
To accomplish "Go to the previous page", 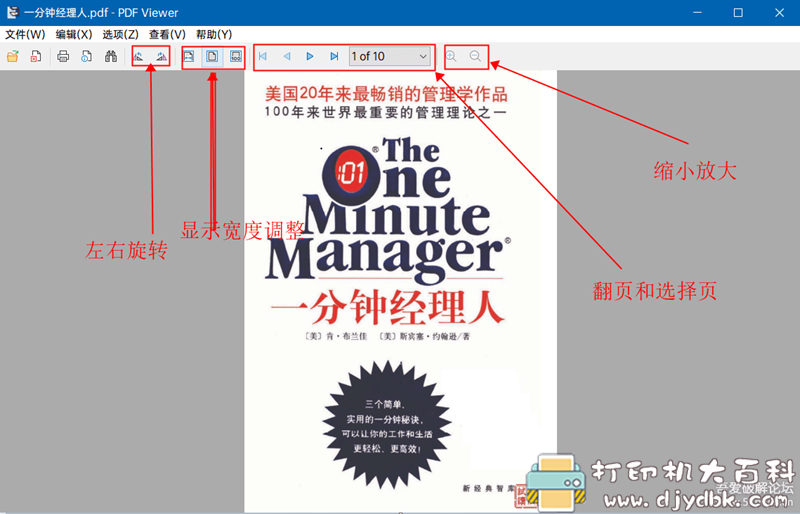I will click(x=287, y=56).
